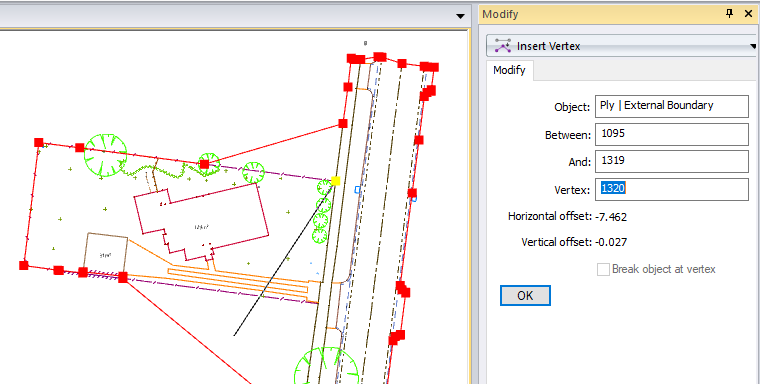Screen dimensions: 760x384
Task: Click the Horizontal offset value -7.462
Action: pyautogui.click(x=611, y=217)
